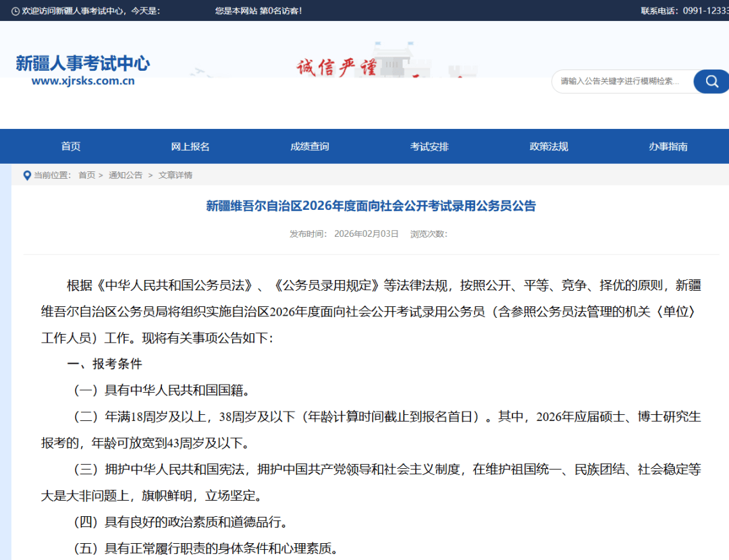Viewport: 729px width, 560px height.
Task: Click the location pin icon in breadcrumb
Action: pos(27,175)
